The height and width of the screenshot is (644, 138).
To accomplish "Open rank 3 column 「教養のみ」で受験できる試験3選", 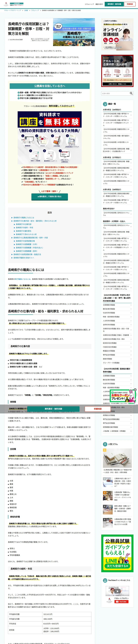I will point(117,496).
